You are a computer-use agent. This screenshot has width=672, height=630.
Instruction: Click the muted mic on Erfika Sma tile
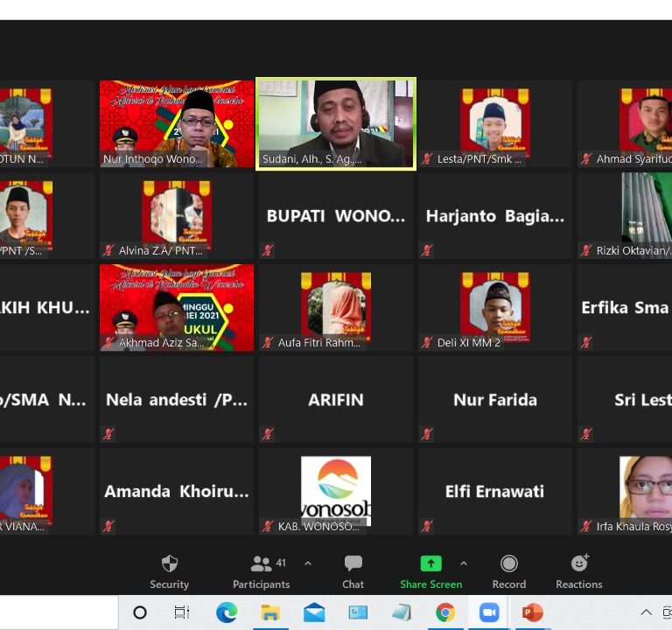tap(586, 342)
